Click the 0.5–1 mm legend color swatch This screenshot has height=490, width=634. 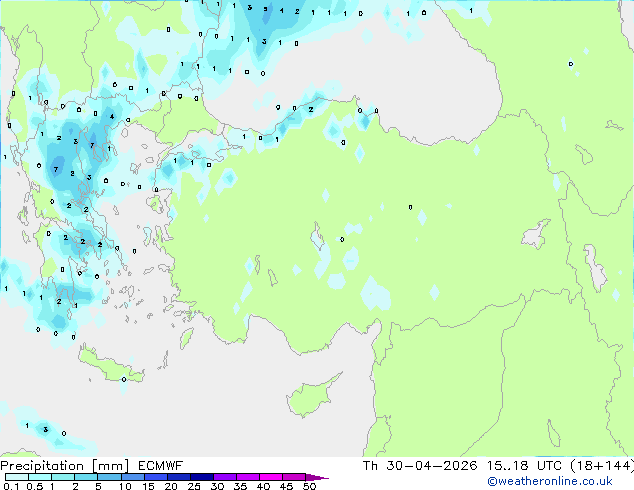(x=40, y=477)
